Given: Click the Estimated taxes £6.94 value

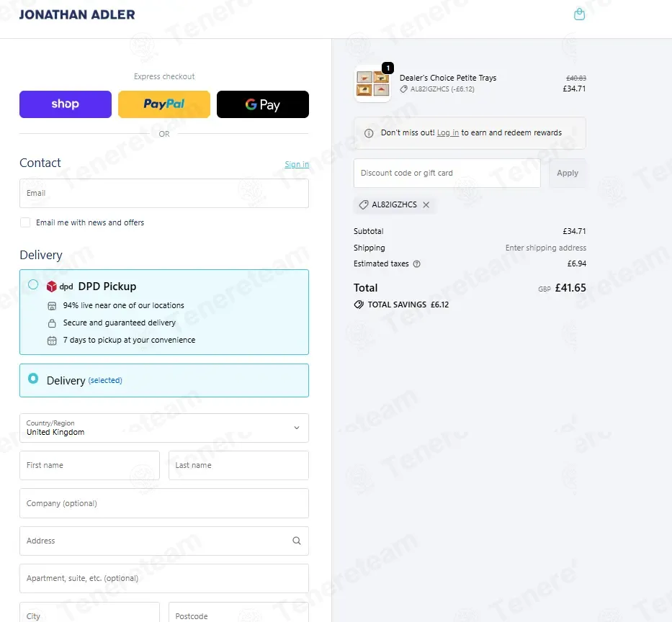Looking at the screenshot, I should point(576,263).
